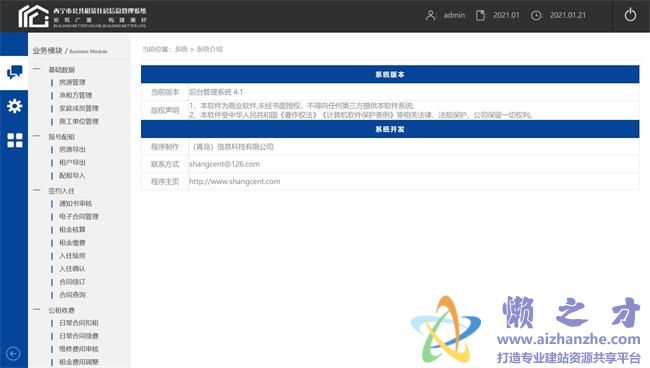
Task: Collapse the 限号配租 menu group
Action: click(x=37, y=136)
